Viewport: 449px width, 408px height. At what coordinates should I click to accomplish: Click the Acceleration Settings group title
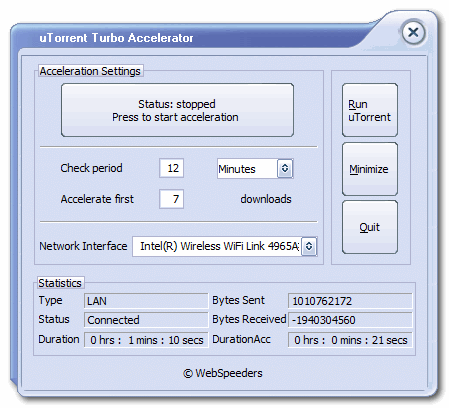coord(90,71)
